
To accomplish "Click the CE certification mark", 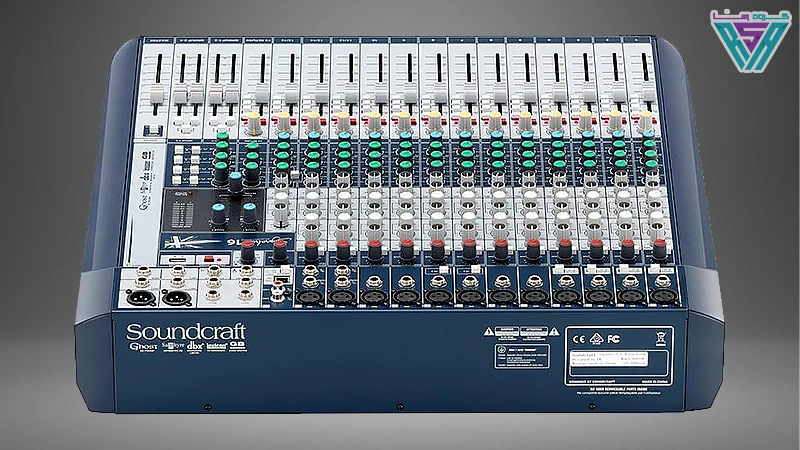I will 579,339.
